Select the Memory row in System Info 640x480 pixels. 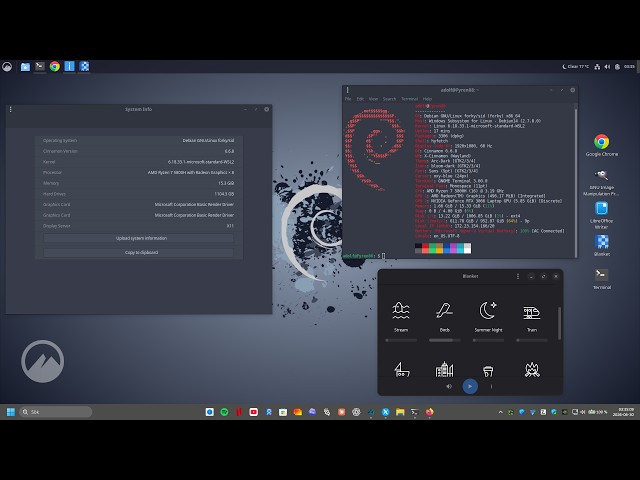pyautogui.click(x=139, y=183)
